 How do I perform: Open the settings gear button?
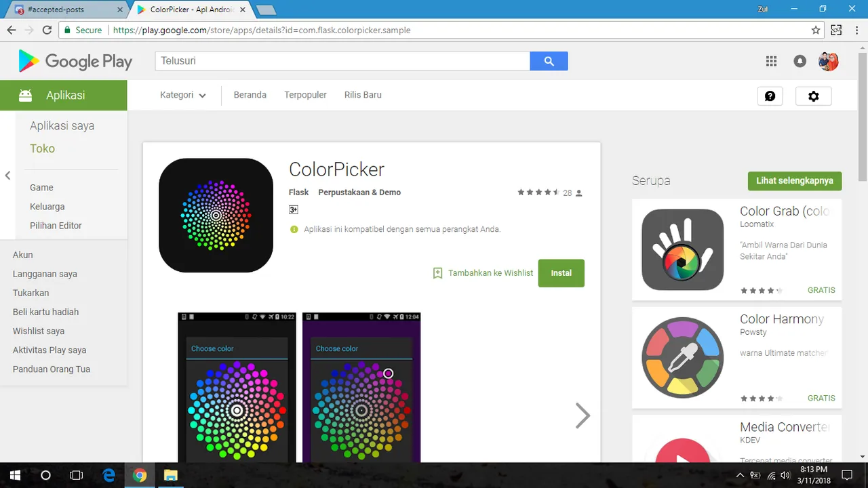(x=814, y=96)
